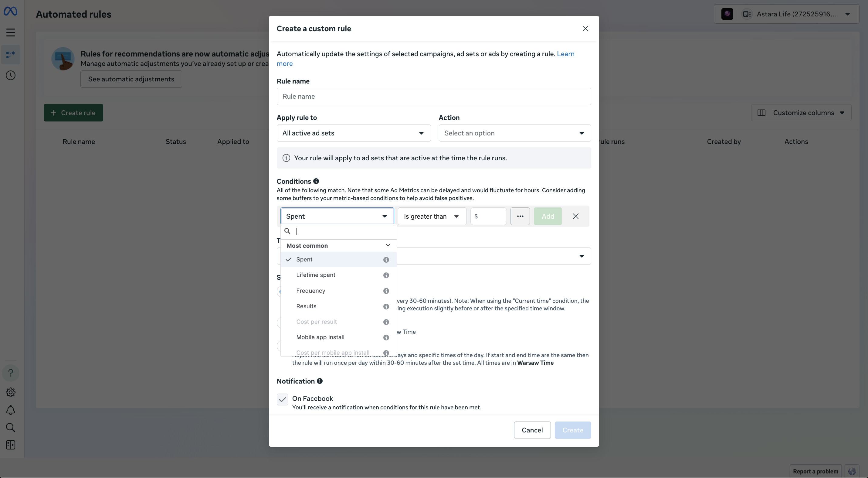
Task: Click the info icon next to Notification
Action: coord(320,381)
